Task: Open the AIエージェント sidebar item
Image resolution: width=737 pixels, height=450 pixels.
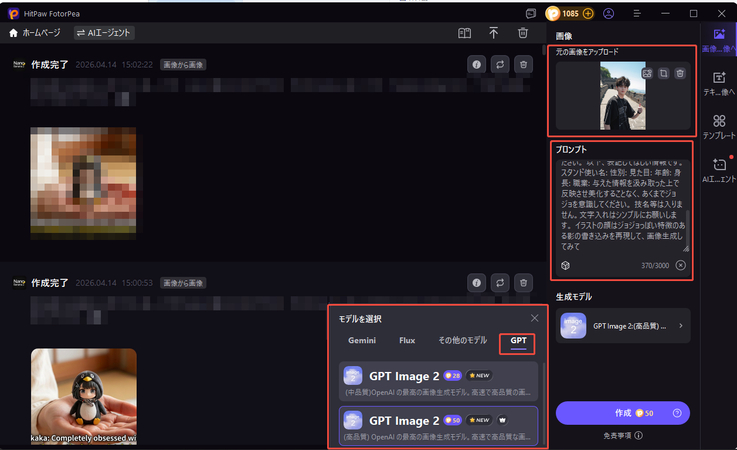Action: [x=719, y=170]
